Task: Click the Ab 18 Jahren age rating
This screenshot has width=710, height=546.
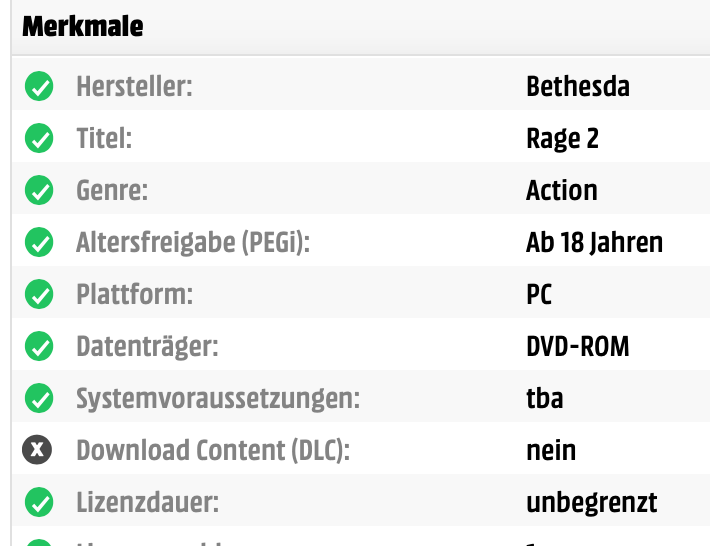Action: (x=595, y=243)
